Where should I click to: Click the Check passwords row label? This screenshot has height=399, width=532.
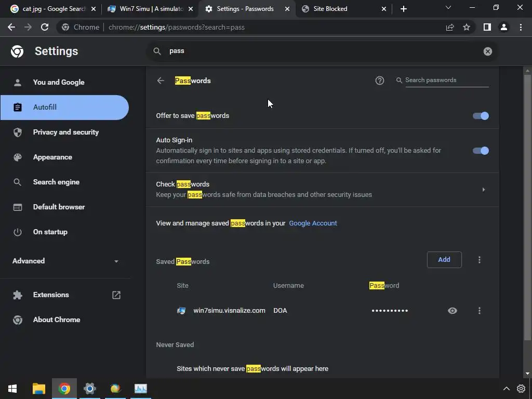[182, 184]
